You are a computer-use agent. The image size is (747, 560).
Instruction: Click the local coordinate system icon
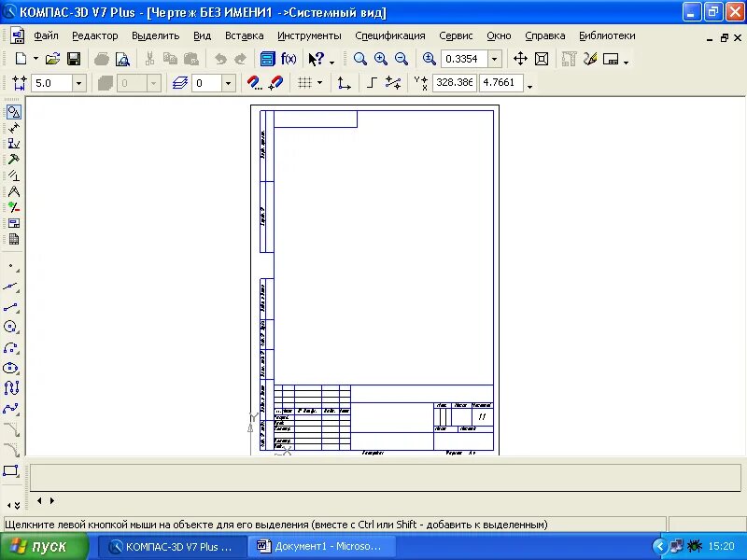(x=344, y=83)
